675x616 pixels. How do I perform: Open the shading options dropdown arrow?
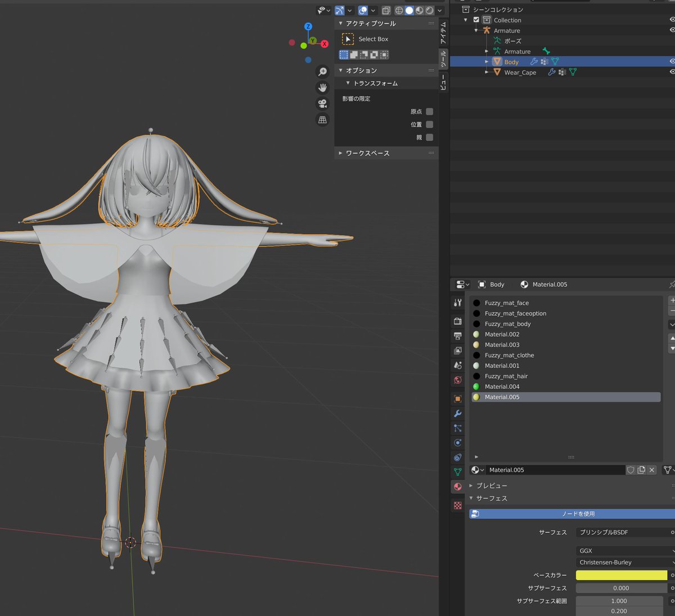point(440,10)
